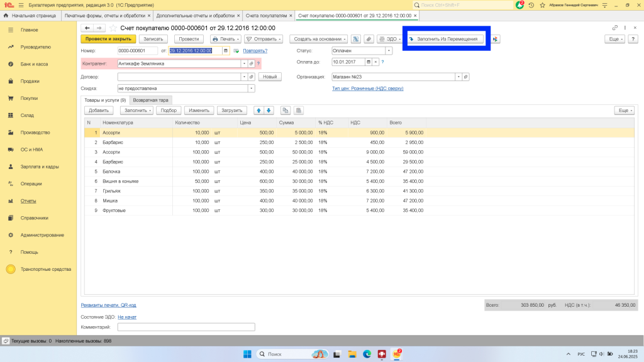
Task: Click the Номер input field
Action: 137,51
